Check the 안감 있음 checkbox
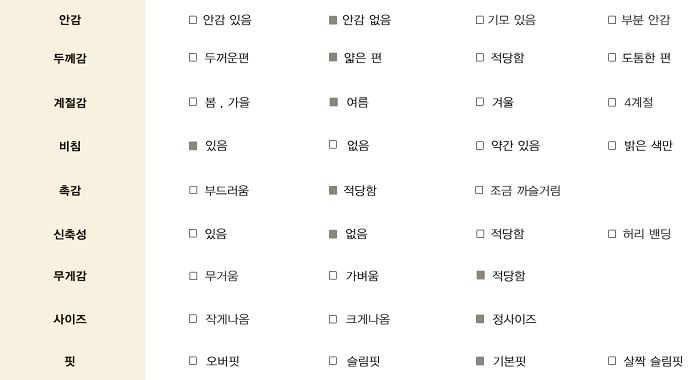 tap(193, 20)
